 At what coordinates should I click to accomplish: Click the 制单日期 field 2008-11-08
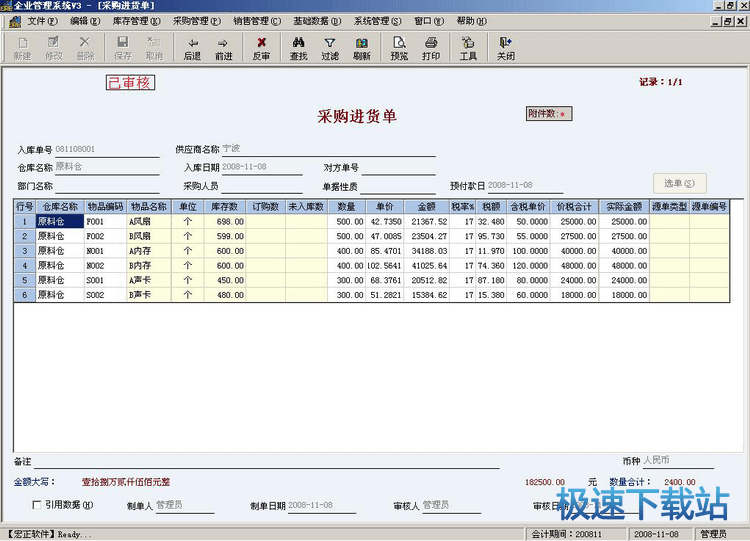click(321, 505)
